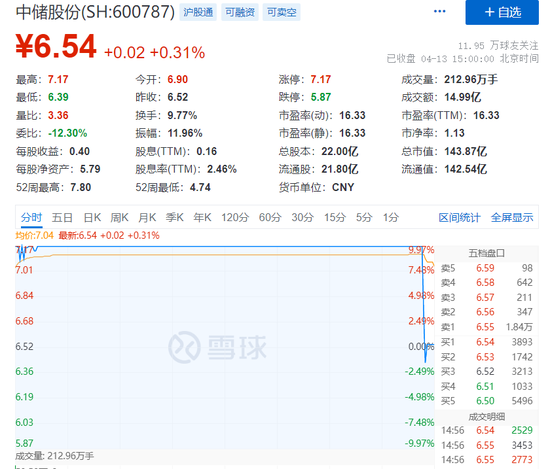
Task: Switch to the 日K chart tab
Action: (x=92, y=217)
